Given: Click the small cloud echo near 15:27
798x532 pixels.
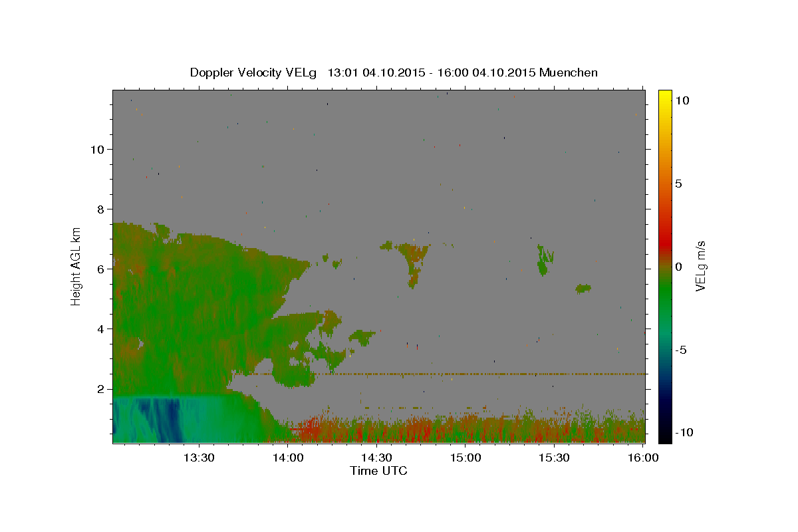Looking at the screenshot, I should pyautogui.click(x=545, y=260).
